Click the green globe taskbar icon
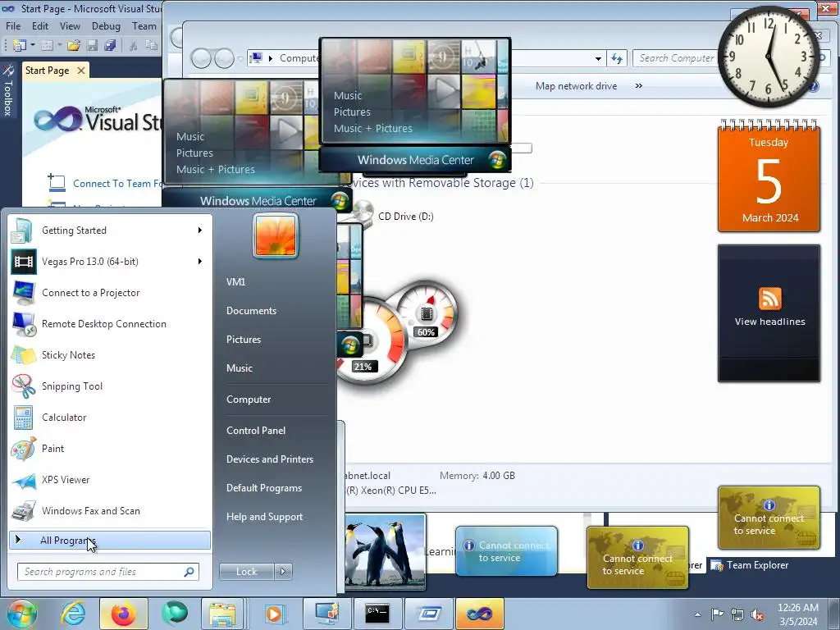 [175, 614]
